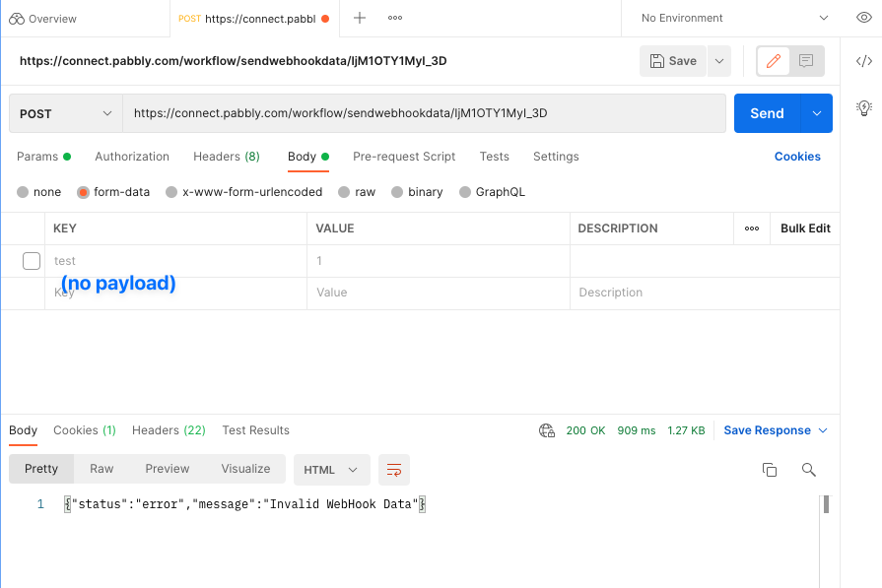The image size is (882, 588).
Task: Open the Save Response dropdown
Action: tap(776, 430)
